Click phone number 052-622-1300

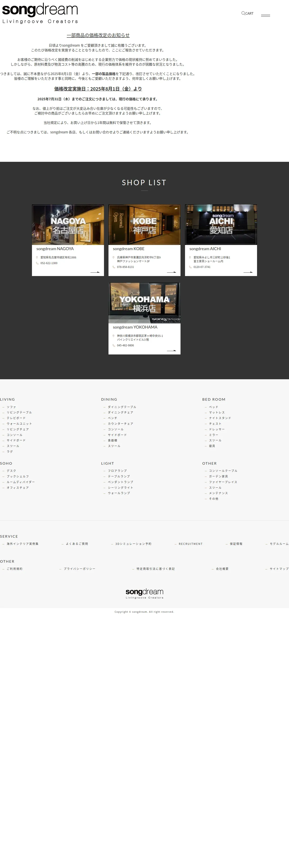[49, 263]
